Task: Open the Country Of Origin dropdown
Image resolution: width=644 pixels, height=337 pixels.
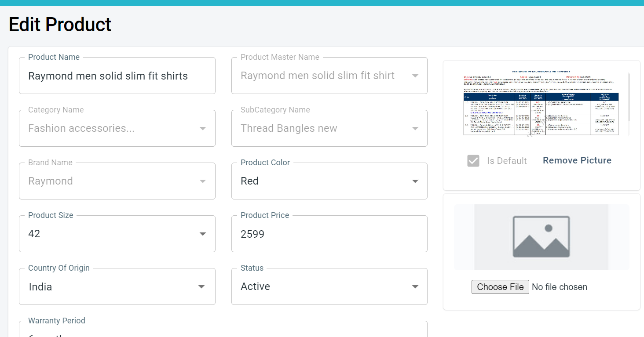Action: click(117, 286)
